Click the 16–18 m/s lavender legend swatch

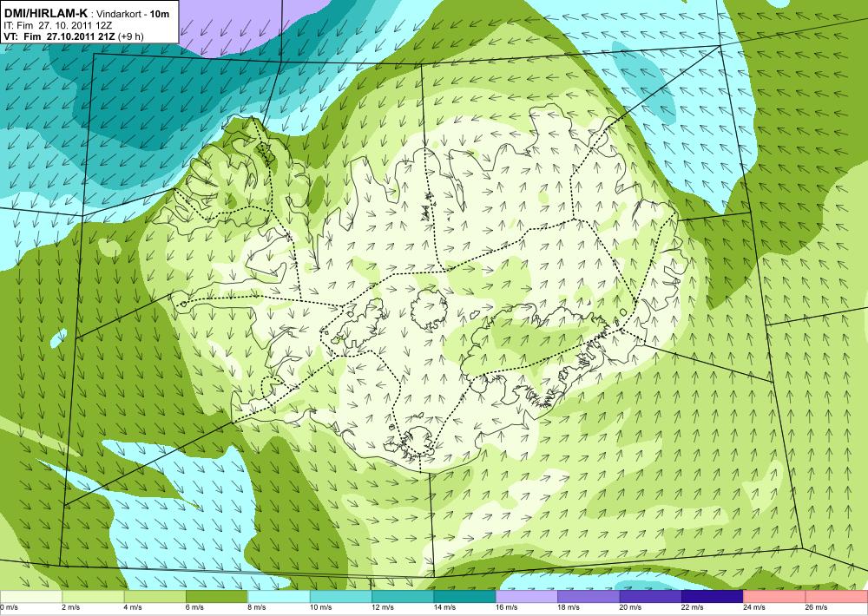(527, 597)
